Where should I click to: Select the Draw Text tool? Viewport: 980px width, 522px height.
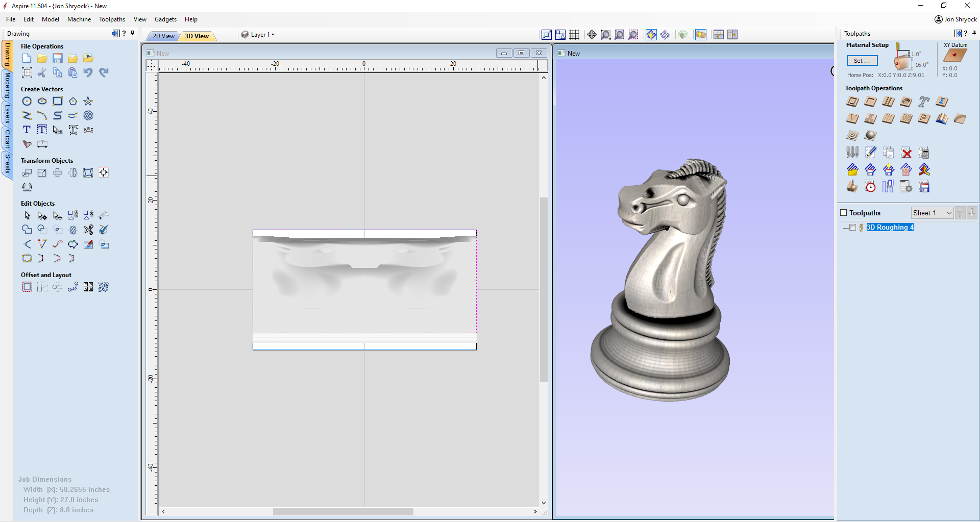click(27, 130)
